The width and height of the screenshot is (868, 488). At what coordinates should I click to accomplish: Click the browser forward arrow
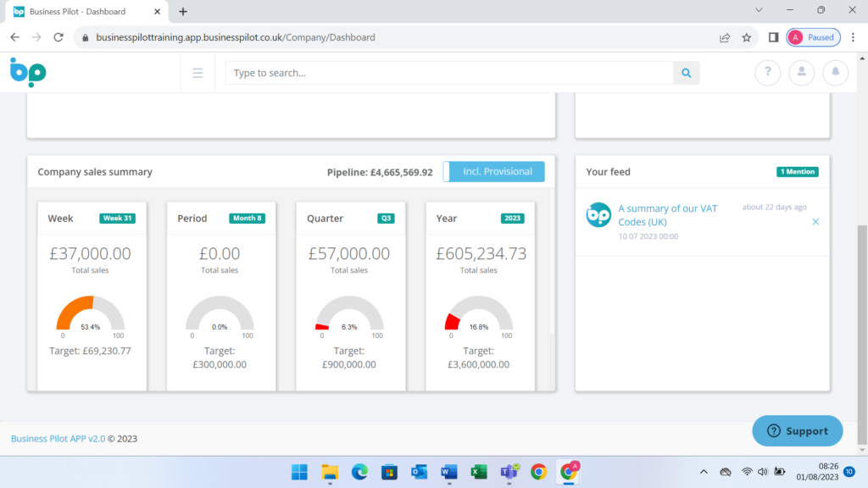tap(36, 37)
